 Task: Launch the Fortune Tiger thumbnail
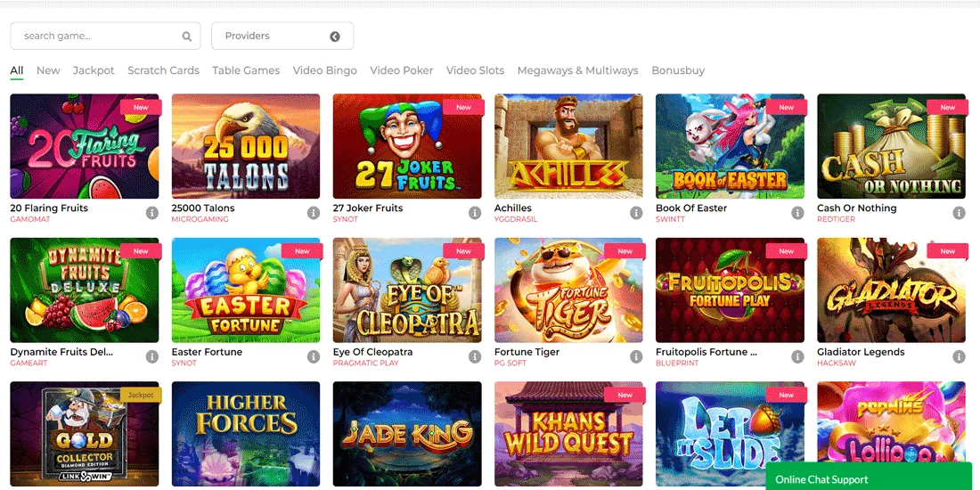(568, 290)
